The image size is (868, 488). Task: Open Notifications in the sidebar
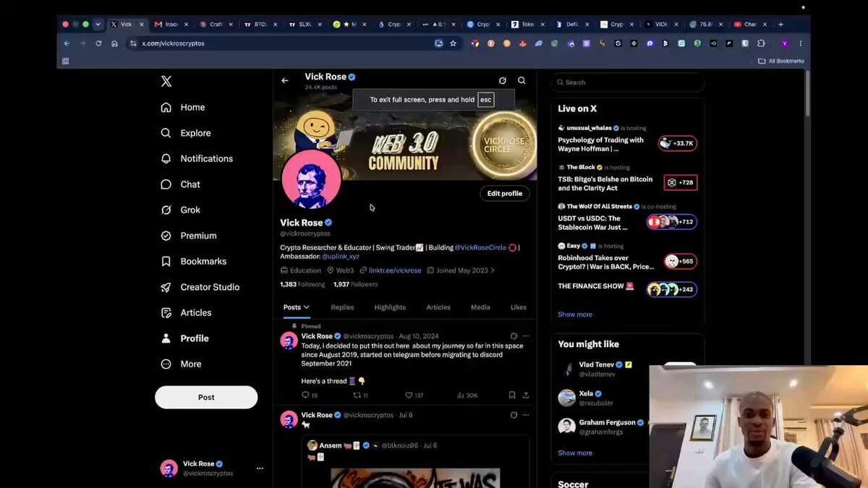(197, 158)
